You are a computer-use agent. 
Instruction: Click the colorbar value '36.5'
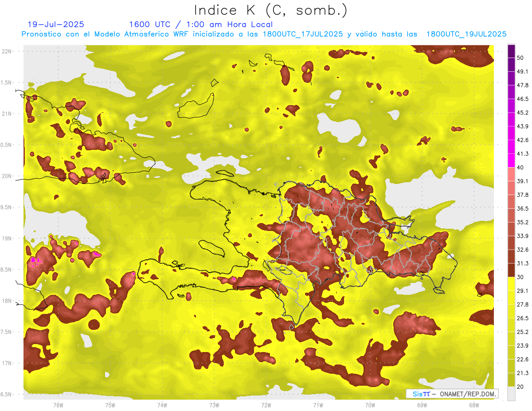pos(522,208)
